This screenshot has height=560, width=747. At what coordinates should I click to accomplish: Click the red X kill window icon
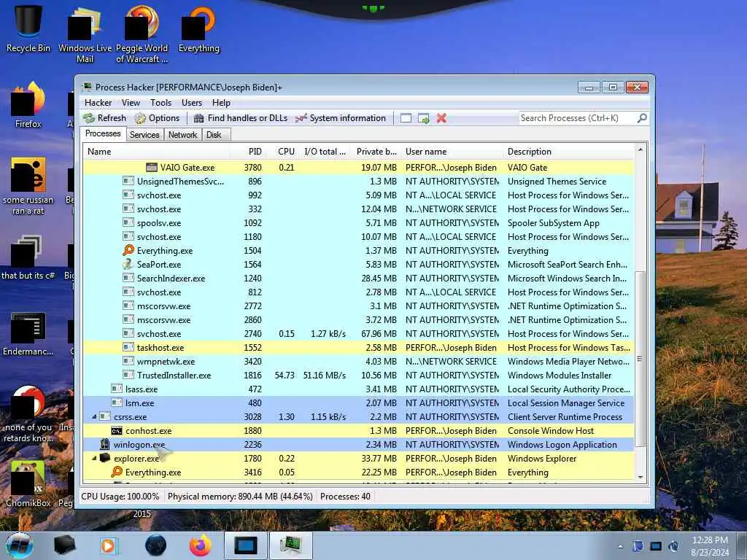[x=441, y=118]
